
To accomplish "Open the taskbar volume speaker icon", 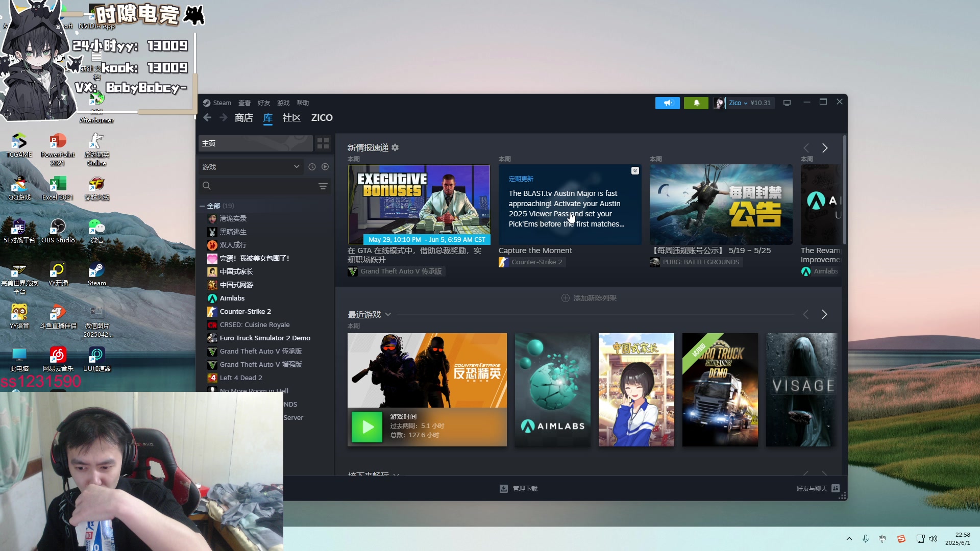I will (x=933, y=539).
